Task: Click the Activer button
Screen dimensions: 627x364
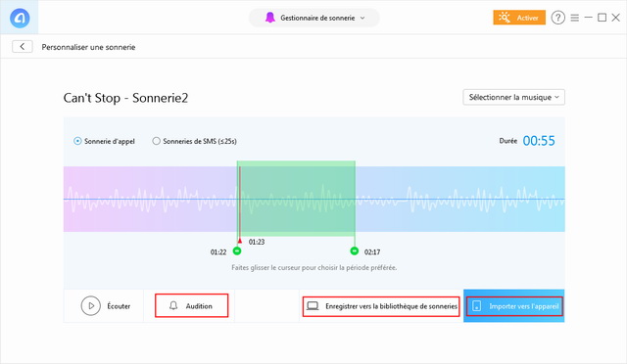Action: coord(519,18)
